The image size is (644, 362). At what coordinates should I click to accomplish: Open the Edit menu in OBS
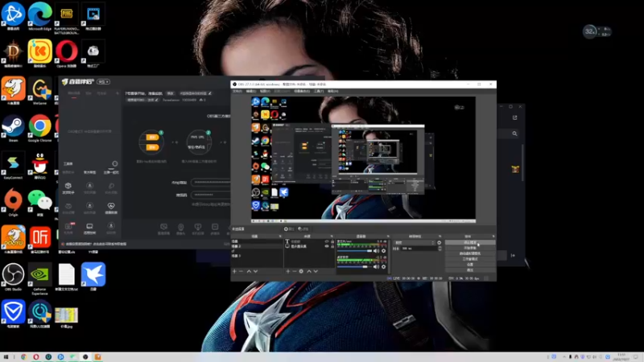click(x=251, y=91)
